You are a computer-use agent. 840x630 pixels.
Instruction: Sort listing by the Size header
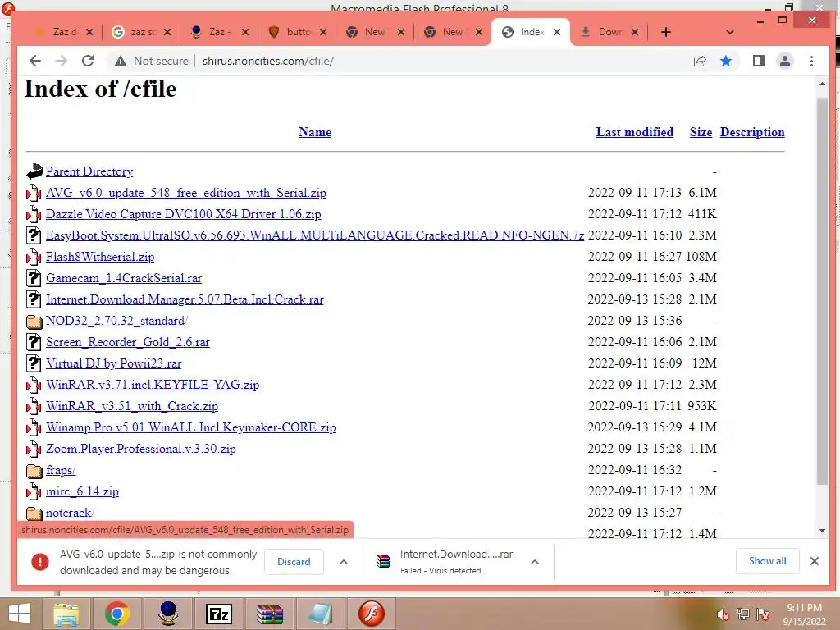point(701,132)
